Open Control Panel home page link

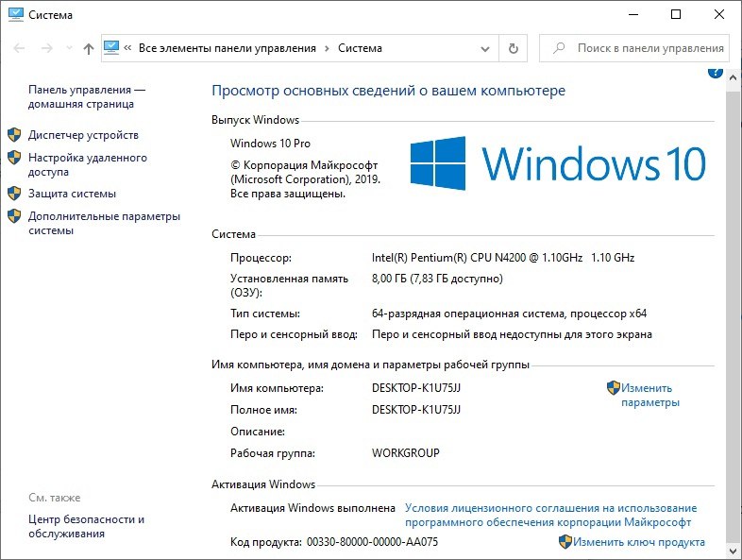tap(87, 96)
